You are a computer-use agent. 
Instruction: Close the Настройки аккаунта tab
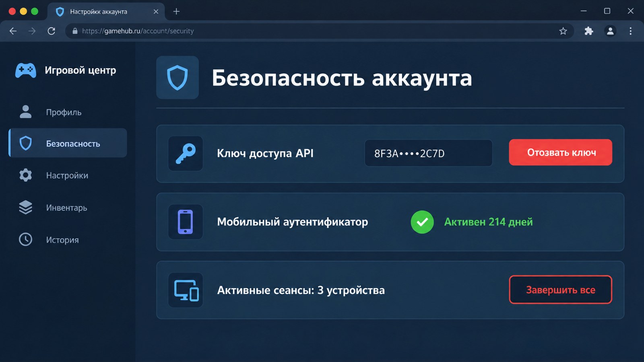pos(156,12)
